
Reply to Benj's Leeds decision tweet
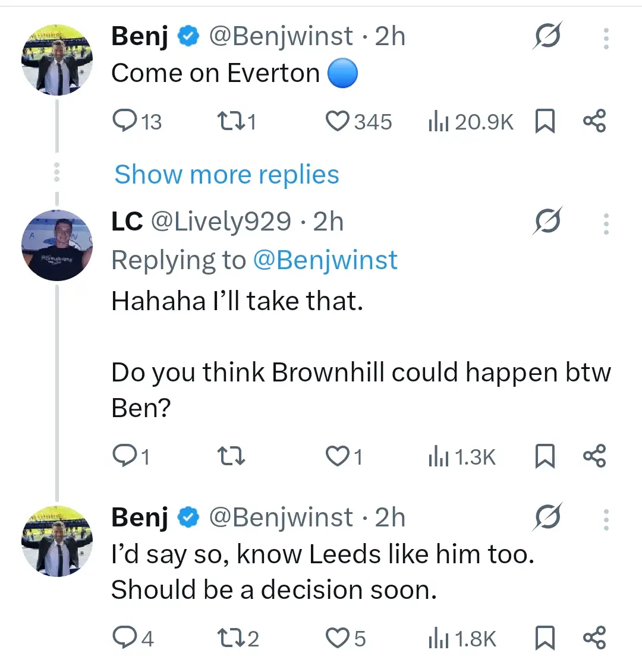(x=124, y=638)
